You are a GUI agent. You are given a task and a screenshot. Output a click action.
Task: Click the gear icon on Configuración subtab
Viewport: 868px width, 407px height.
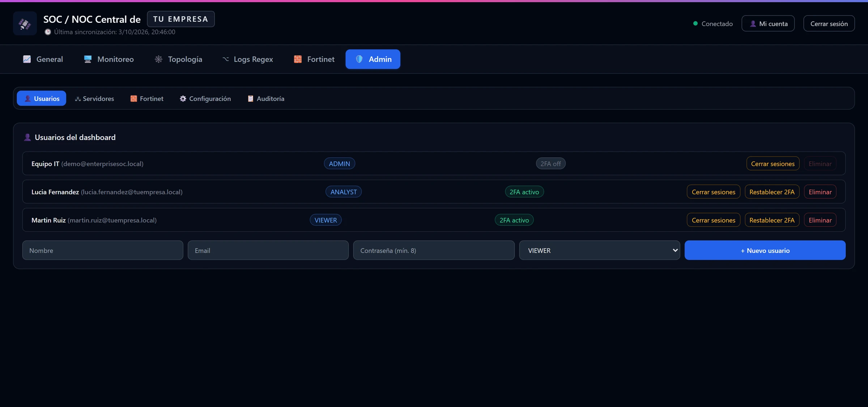point(183,99)
